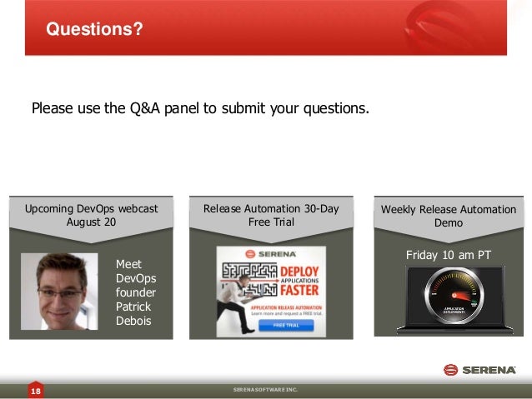Click 'Application Release Automation' banner line
The height and width of the screenshot is (399, 532).
click(286, 307)
